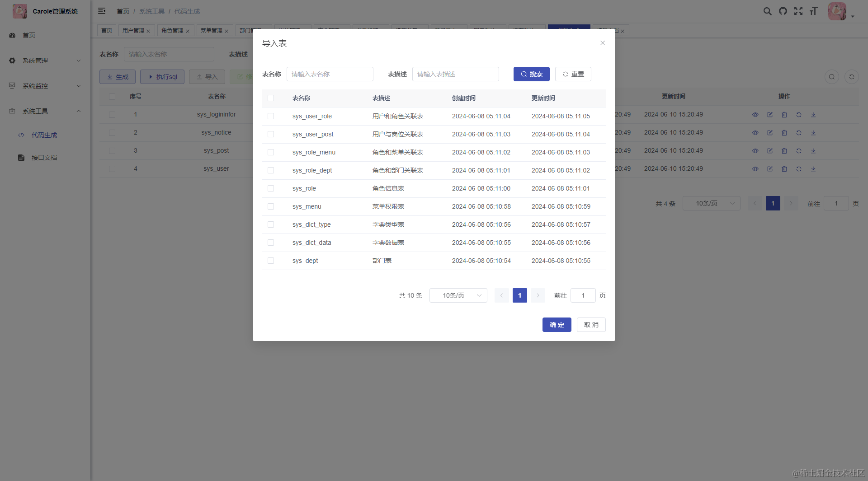Download code for sys_user row
This screenshot has width=868, height=481.
pyautogui.click(x=813, y=169)
